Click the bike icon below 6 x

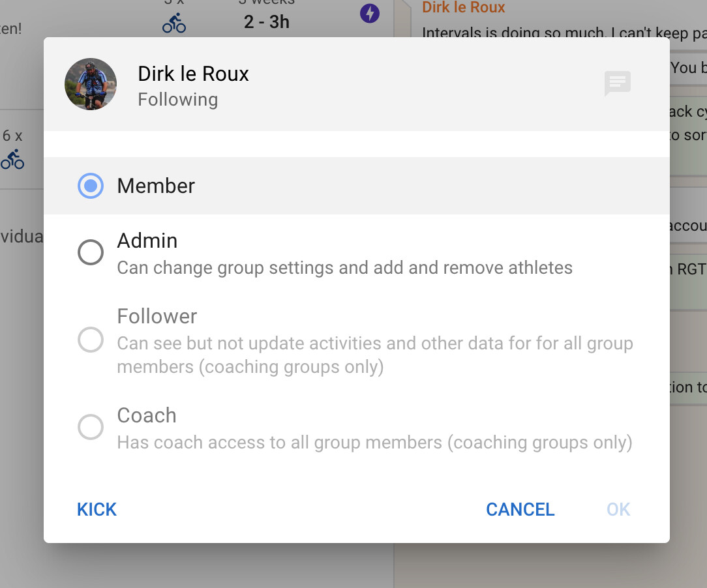pos(12,159)
